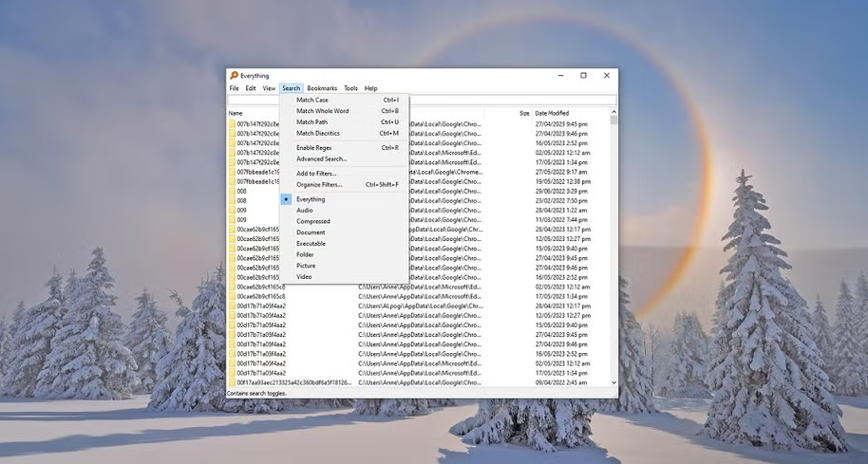The image size is (868, 464).
Task: Open the Help menu
Action: pos(371,88)
